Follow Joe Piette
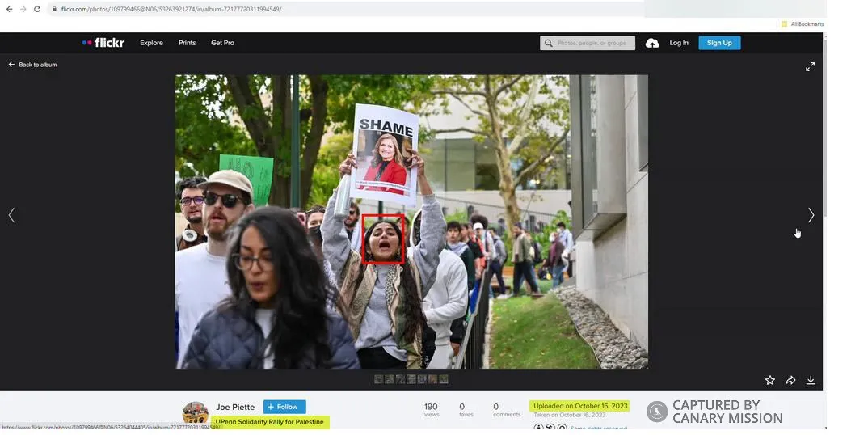Image resolution: width=868 pixels, height=435 pixels. coord(284,407)
